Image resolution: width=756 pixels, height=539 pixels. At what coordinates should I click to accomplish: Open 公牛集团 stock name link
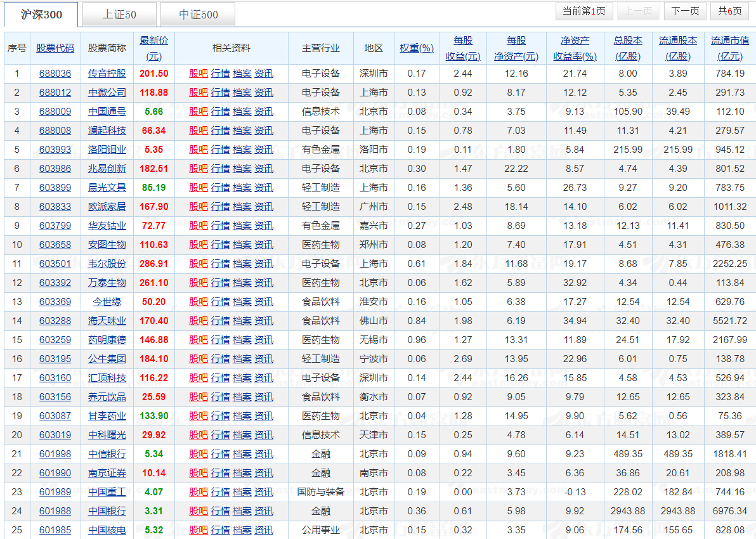(x=107, y=359)
